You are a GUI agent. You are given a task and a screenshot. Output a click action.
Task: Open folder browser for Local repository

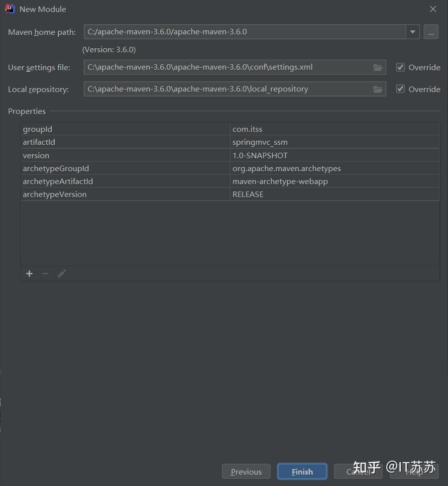pos(378,89)
